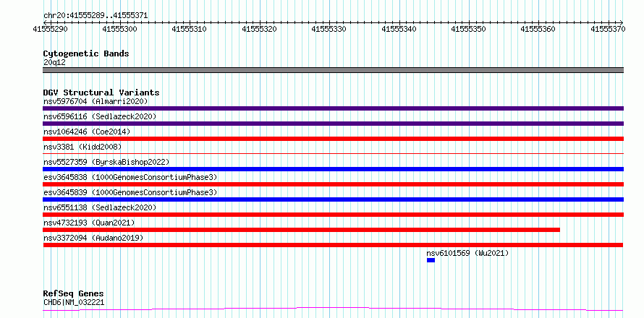Image resolution: width=644 pixels, height=318 pixels.
Task: Click ruler position 41555350
Action: [x=469, y=29]
